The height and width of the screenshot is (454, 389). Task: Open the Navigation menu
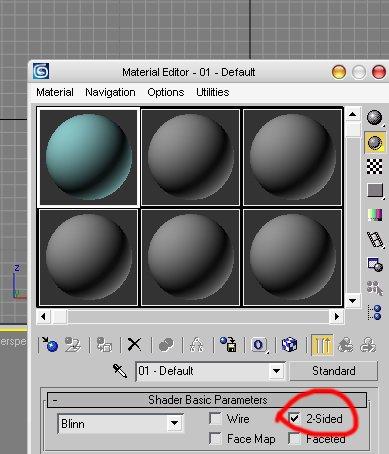pyautogui.click(x=110, y=92)
